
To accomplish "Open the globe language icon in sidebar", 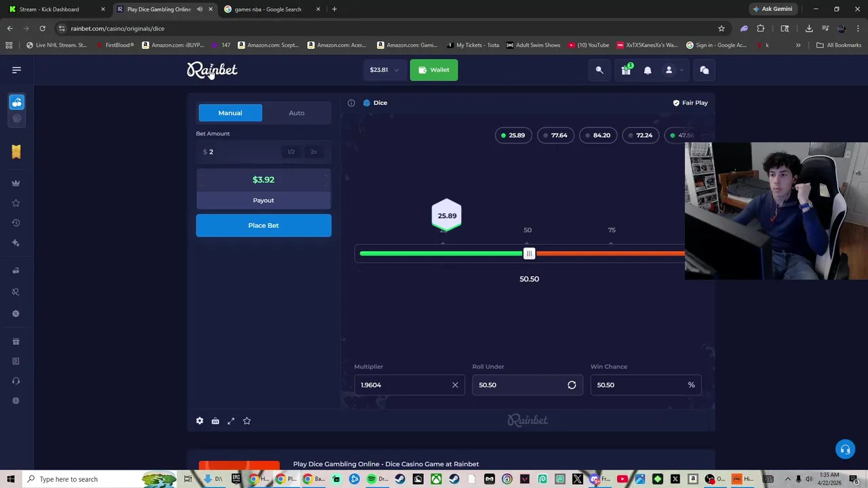I will point(16,401).
